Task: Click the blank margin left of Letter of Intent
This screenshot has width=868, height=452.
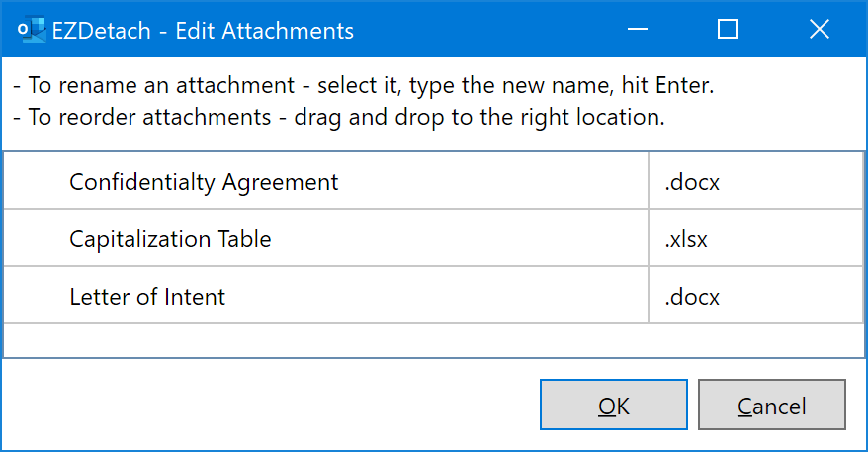Action: pyautogui.click(x=37, y=297)
